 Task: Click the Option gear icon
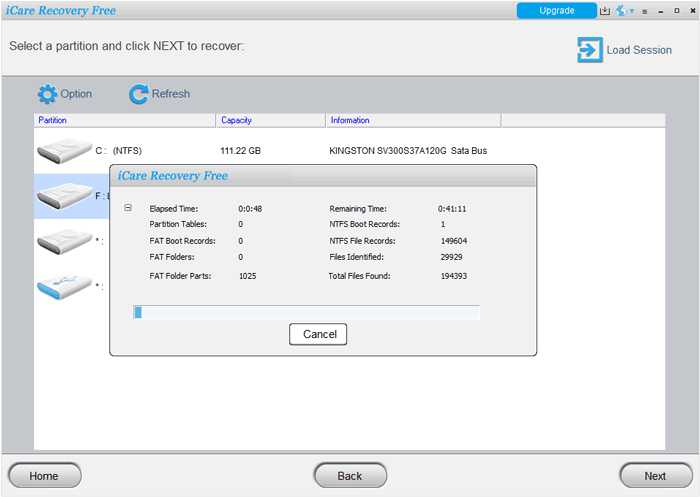click(x=47, y=94)
